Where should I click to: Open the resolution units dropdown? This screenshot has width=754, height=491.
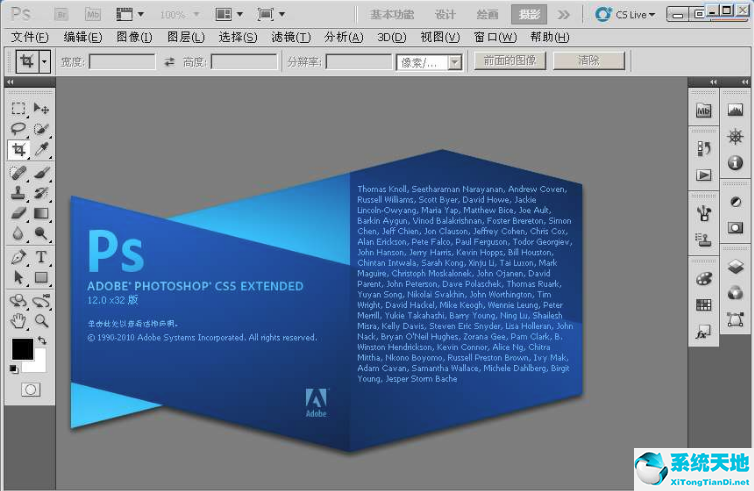click(454, 63)
